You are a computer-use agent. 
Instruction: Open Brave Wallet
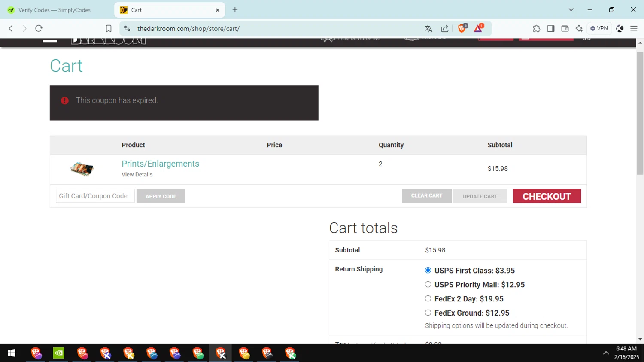click(x=565, y=29)
